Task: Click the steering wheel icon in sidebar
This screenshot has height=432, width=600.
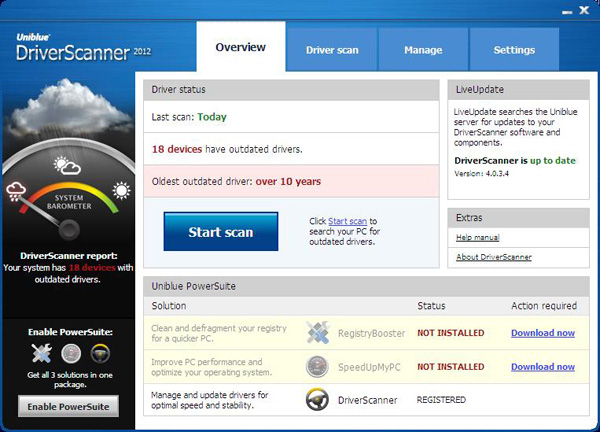Action: [100, 352]
